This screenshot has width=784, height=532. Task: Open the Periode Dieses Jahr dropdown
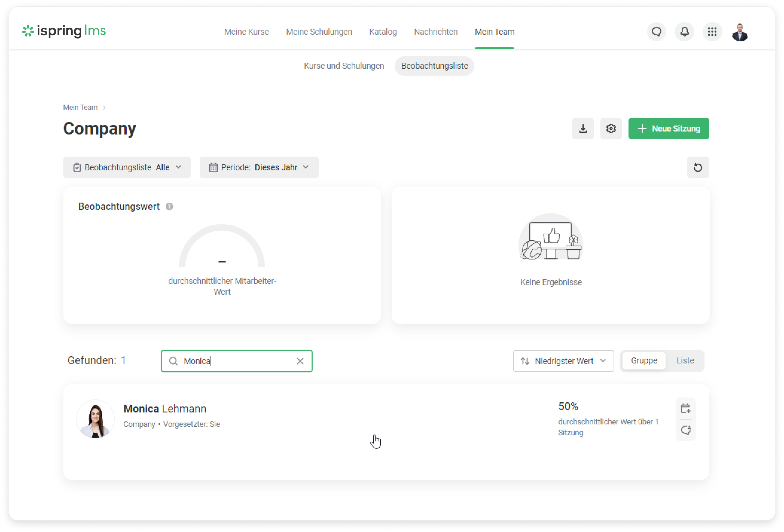(259, 167)
